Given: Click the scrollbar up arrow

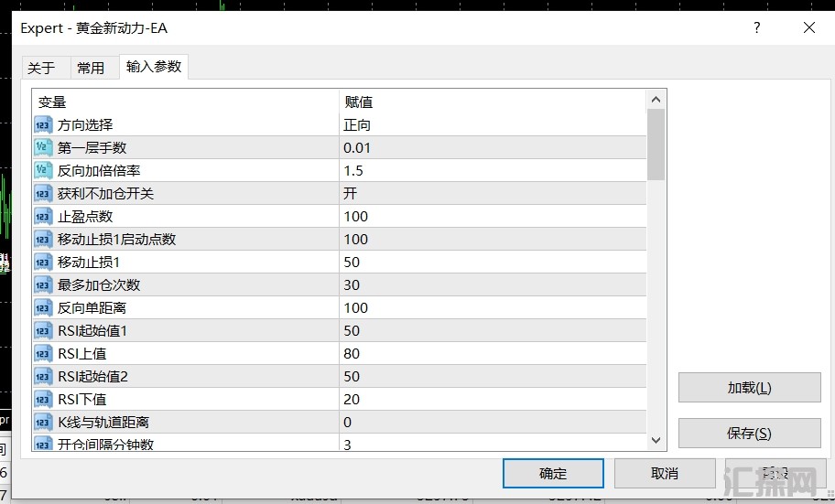Looking at the screenshot, I should tap(656, 100).
